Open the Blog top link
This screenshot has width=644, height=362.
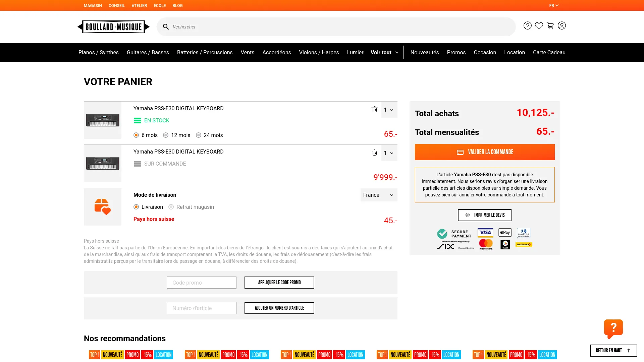click(177, 6)
